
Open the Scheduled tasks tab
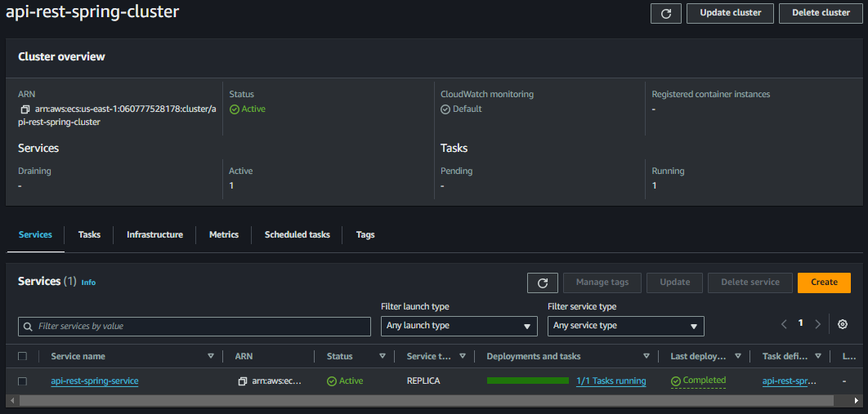pos(298,235)
